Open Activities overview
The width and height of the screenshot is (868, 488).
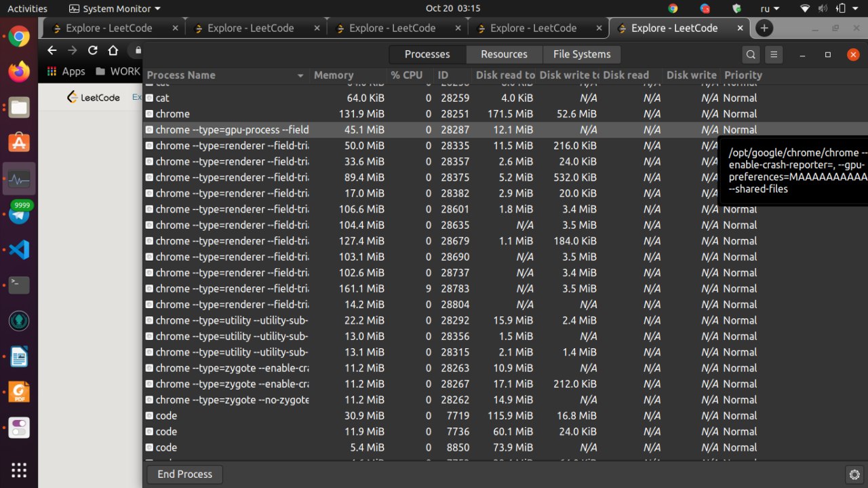[x=27, y=9]
